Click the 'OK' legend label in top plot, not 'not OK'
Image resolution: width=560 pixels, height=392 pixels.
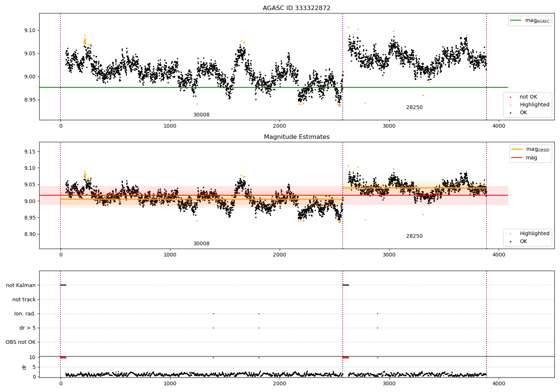[x=523, y=112]
